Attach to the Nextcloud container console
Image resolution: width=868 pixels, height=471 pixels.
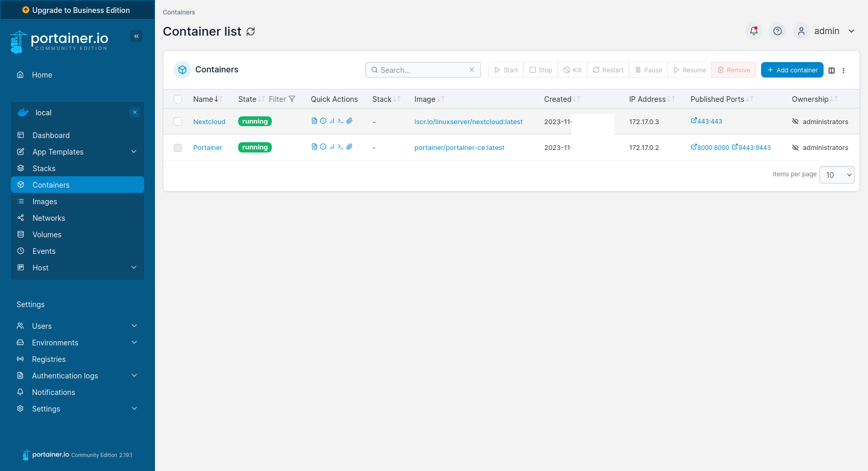coord(349,121)
